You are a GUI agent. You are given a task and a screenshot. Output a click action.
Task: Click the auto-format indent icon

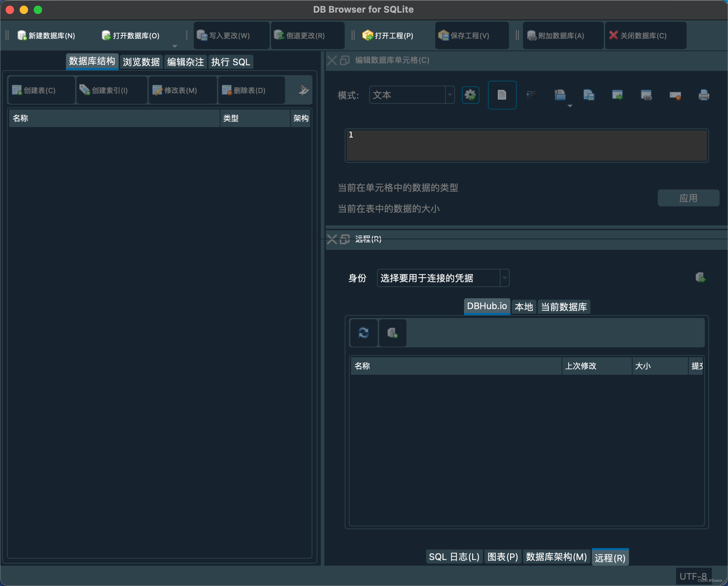(531, 95)
